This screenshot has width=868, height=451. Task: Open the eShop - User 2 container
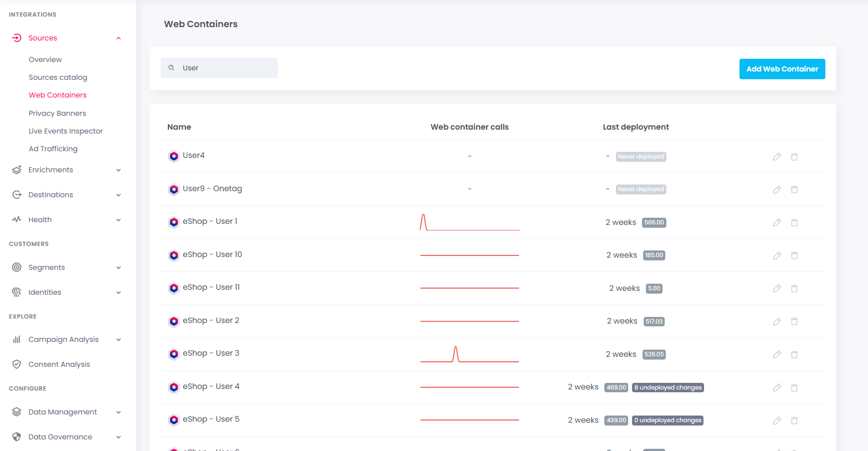tap(210, 320)
